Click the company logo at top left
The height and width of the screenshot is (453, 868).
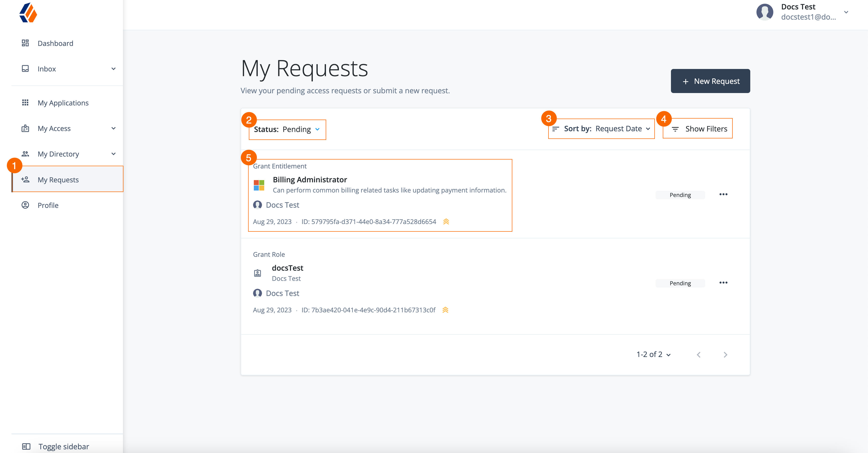28,13
